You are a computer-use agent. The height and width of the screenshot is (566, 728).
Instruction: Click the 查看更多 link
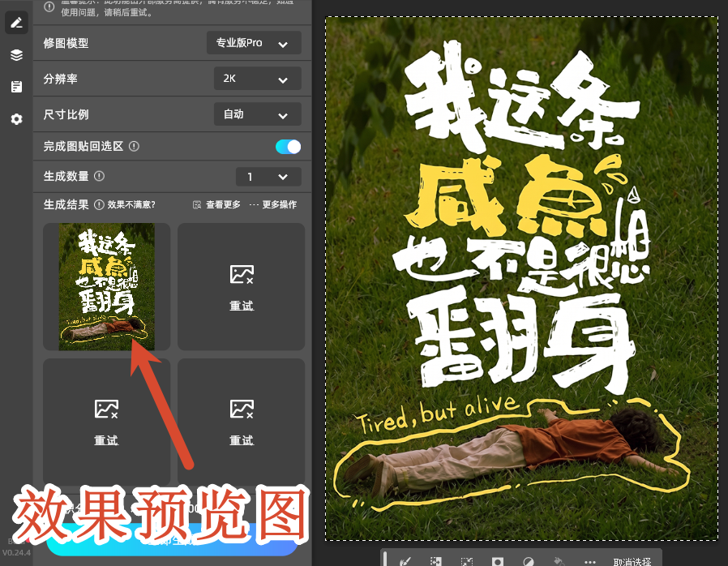pos(223,205)
